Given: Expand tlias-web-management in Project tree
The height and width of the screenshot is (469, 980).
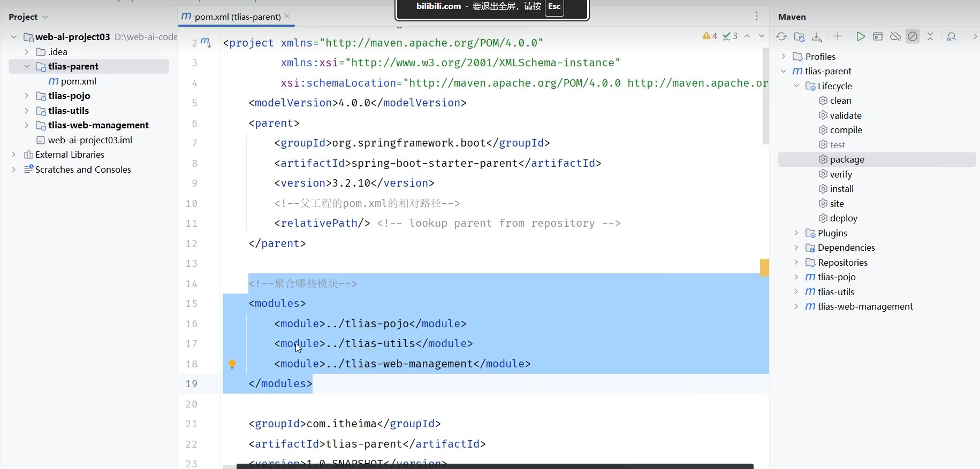Looking at the screenshot, I should pos(26,125).
